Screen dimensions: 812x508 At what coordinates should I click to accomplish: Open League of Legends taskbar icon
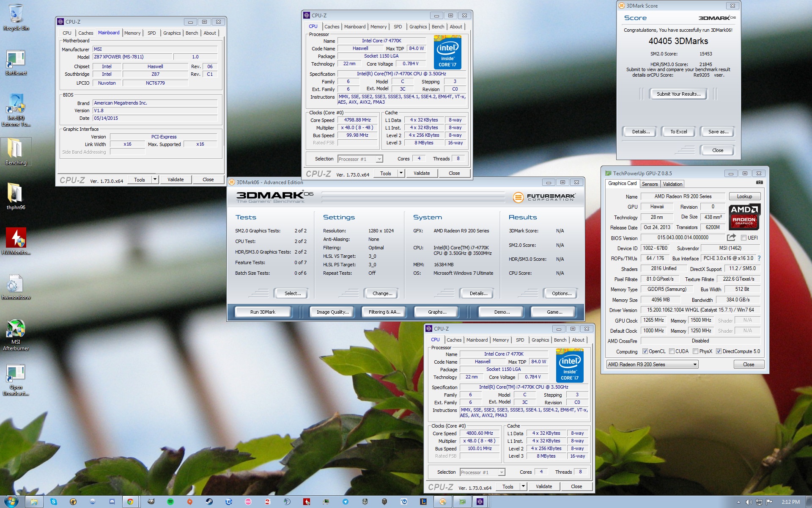pyautogui.click(x=423, y=502)
